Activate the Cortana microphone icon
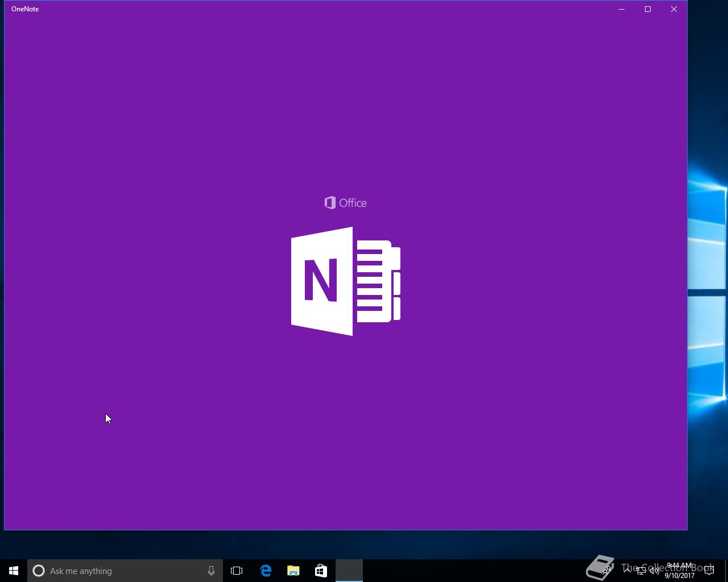Viewport: 728px width, 582px height. 211,571
